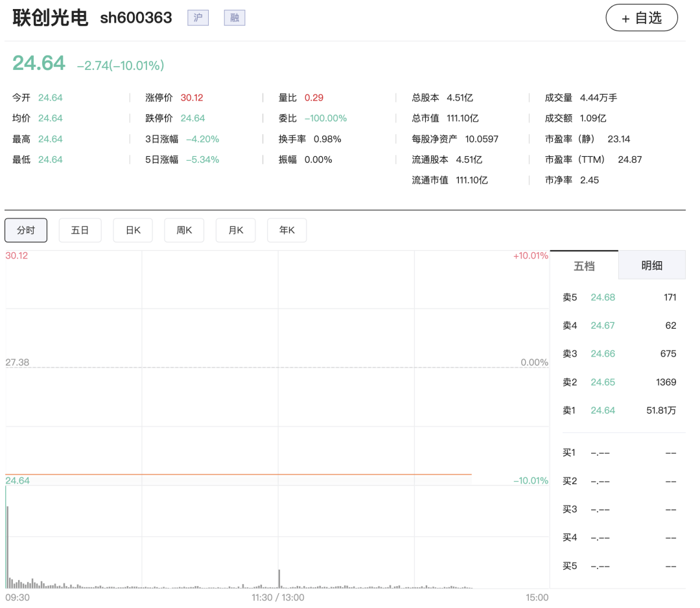This screenshot has width=700, height=608.
Task: Switch to the 五日 chart tab
Action: pos(80,230)
